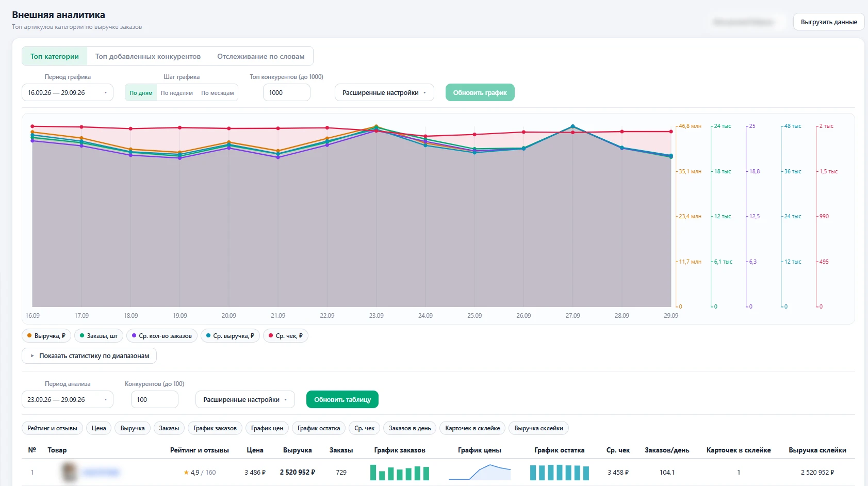Toggle the Ср. кол-во заказов legend series

pos(162,336)
